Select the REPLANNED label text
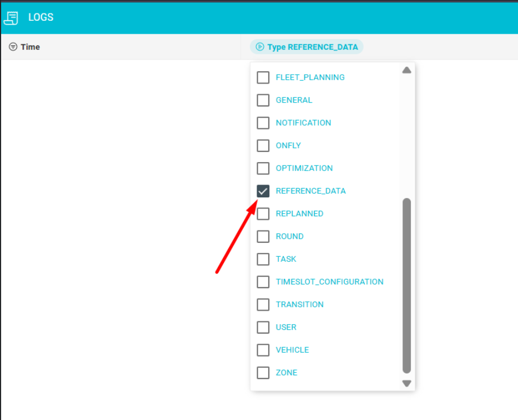The width and height of the screenshot is (518, 420). (x=299, y=214)
